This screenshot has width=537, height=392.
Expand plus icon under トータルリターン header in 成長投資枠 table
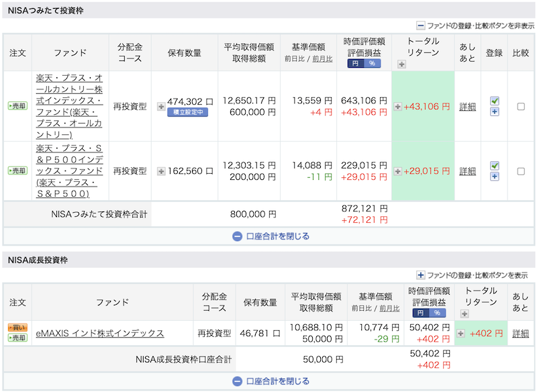click(x=465, y=313)
